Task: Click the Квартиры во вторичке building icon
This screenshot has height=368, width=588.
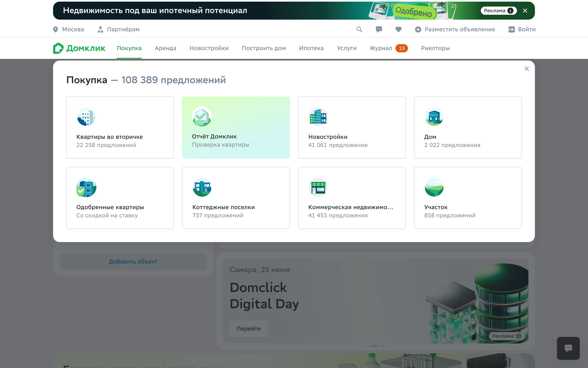Action: (x=86, y=117)
